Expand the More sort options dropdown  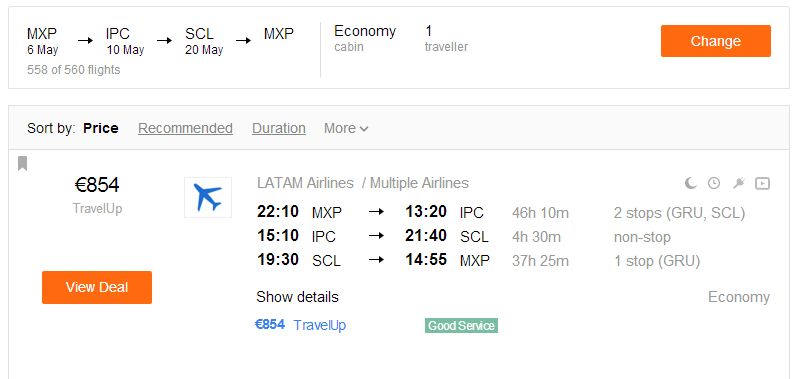(x=346, y=128)
